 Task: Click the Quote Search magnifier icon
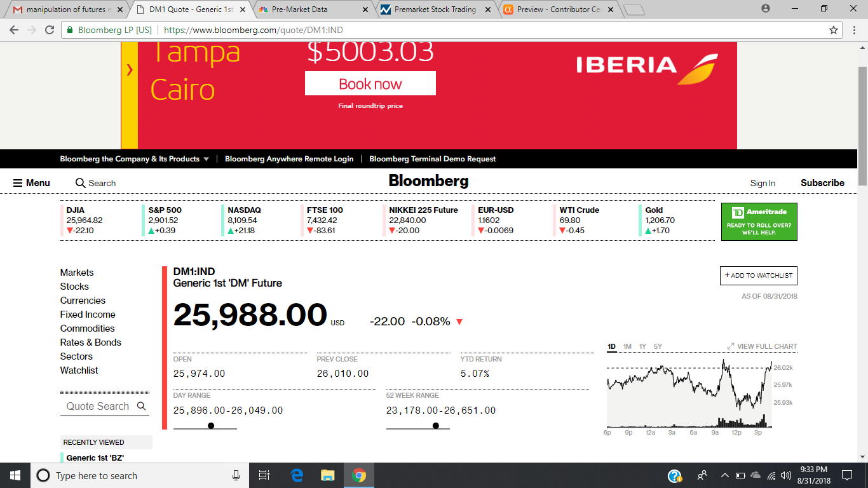(x=141, y=406)
